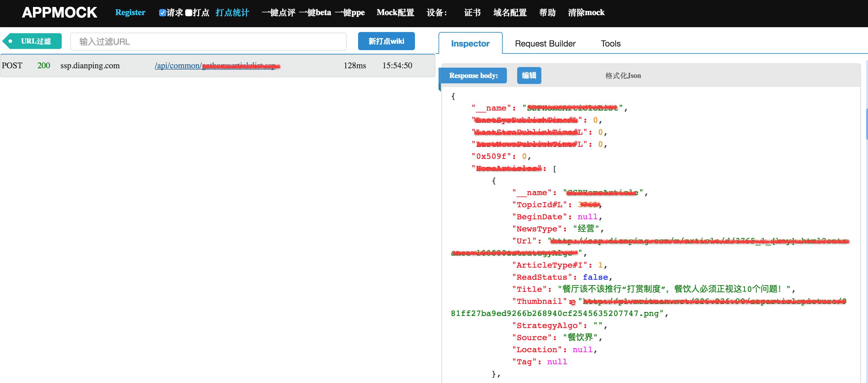Open the Register link

click(130, 13)
